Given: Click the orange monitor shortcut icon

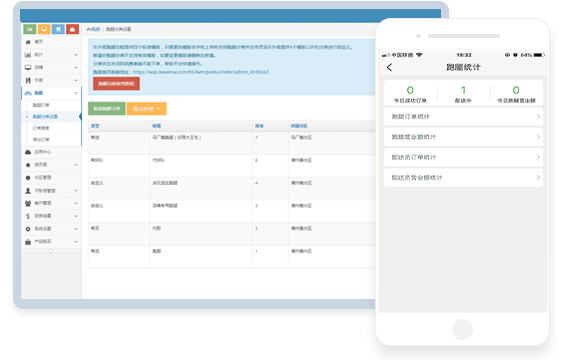Looking at the screenshot, I should tap(44, 29).
